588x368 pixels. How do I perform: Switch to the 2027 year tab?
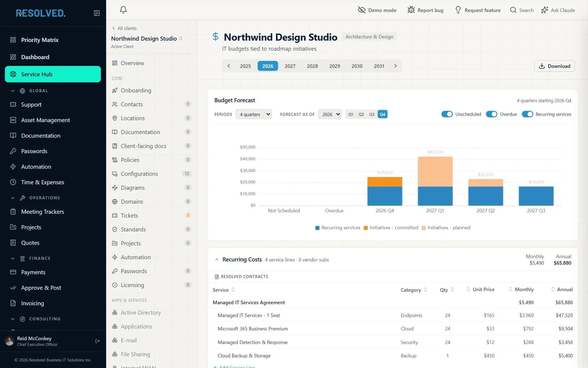290,66
